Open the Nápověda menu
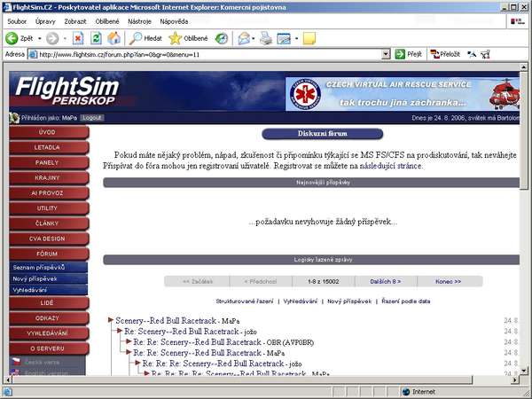The width and height of the screenshot is (532, 399). coord(174,21)
